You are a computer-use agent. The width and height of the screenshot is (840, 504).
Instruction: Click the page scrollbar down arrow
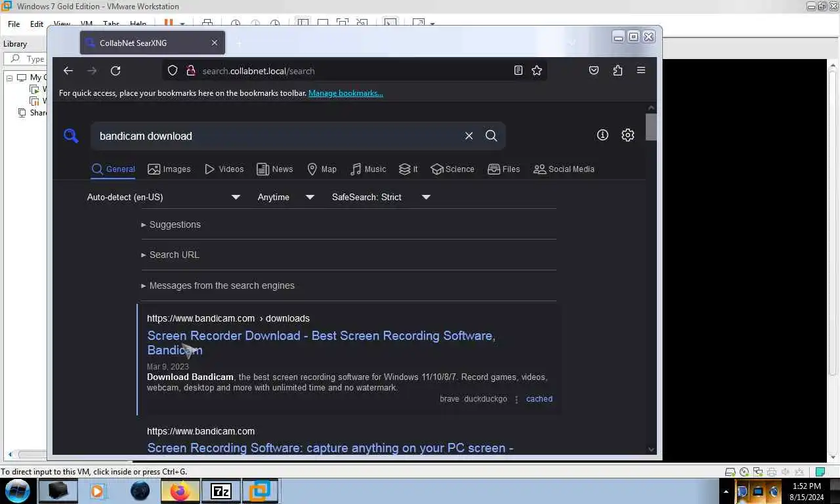(651, 450)
